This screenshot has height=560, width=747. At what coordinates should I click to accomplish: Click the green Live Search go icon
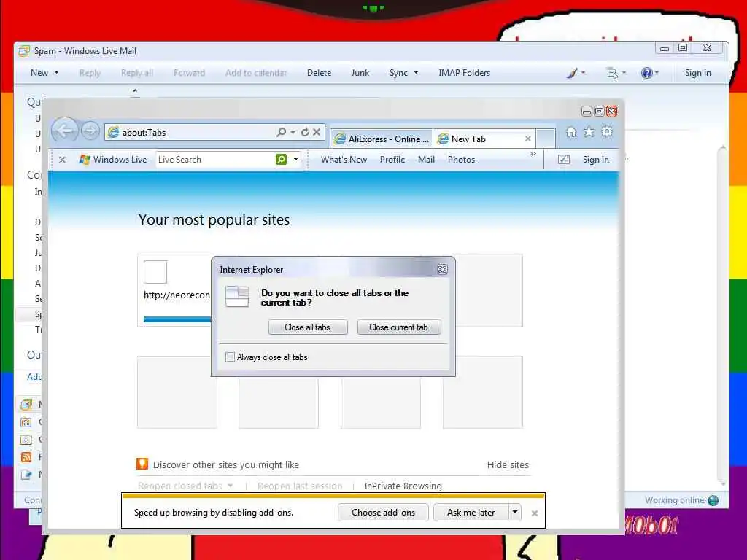[x=281, y=160]
